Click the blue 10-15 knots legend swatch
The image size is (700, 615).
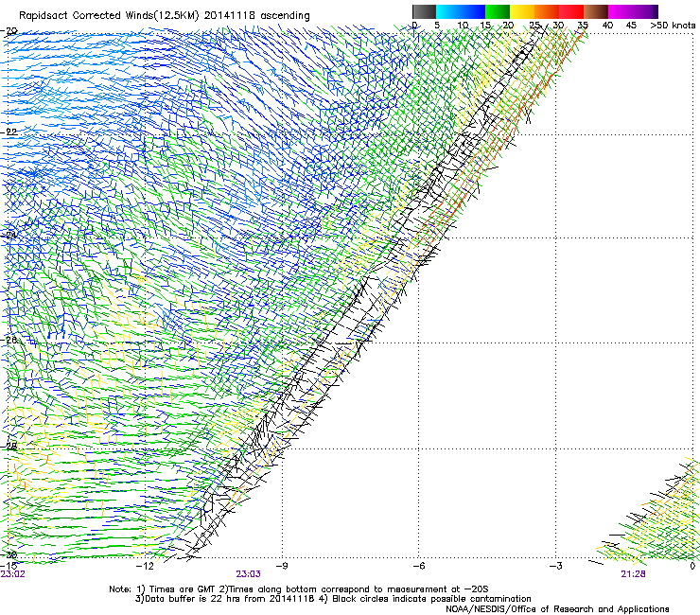pyautogui.click(x=473, y=11)
